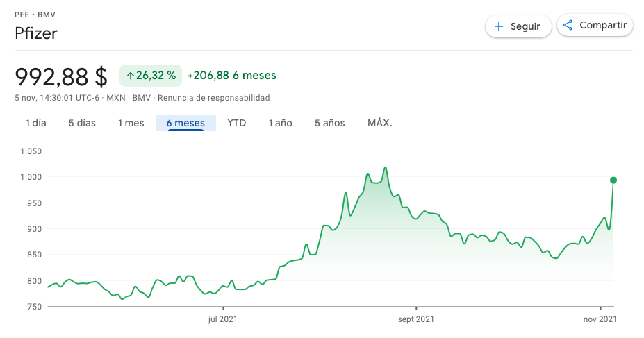Click the 5 nov, 14:30:01 UTC-6 timestamp

(x=57, y=98)
